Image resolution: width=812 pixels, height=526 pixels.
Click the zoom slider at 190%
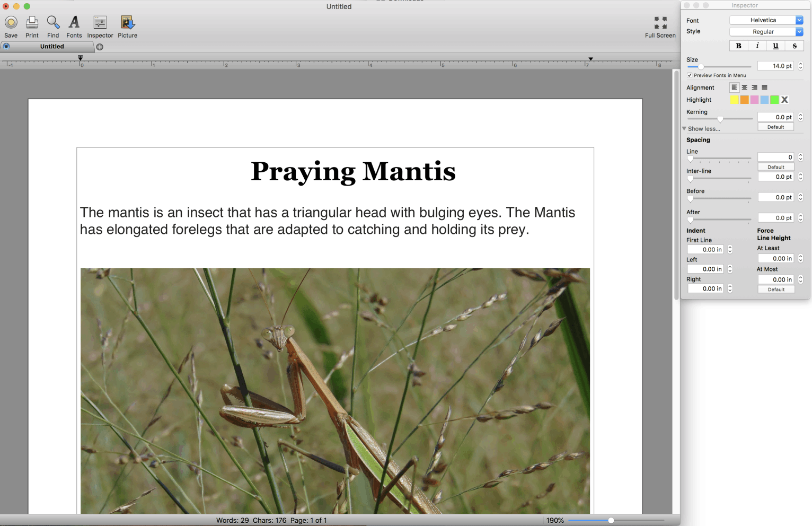[616, 520]
